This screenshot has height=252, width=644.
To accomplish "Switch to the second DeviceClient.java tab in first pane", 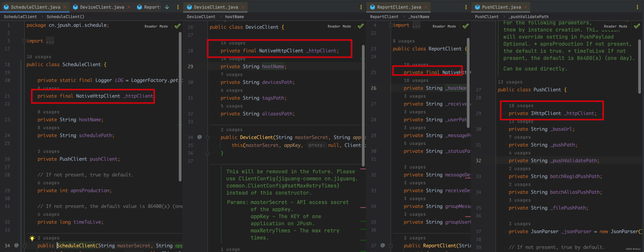I will point(102,7).
